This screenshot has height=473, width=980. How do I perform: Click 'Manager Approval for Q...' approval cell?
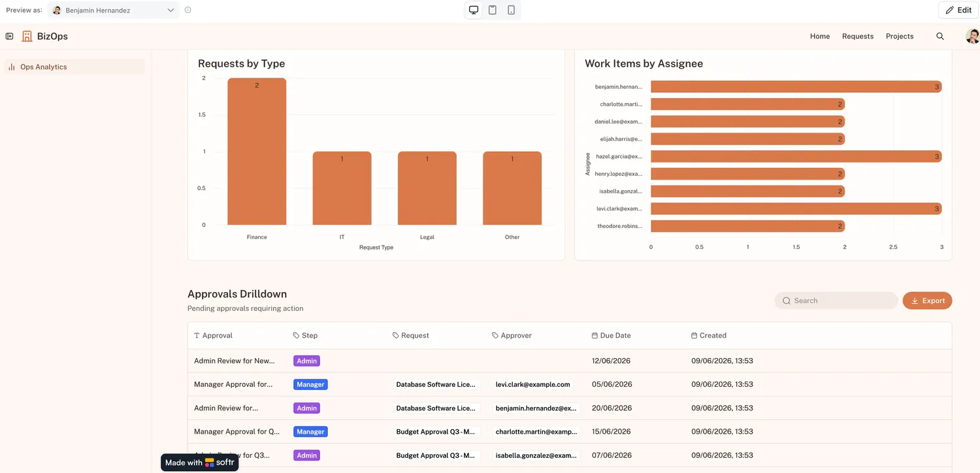[x=237, y=432]
